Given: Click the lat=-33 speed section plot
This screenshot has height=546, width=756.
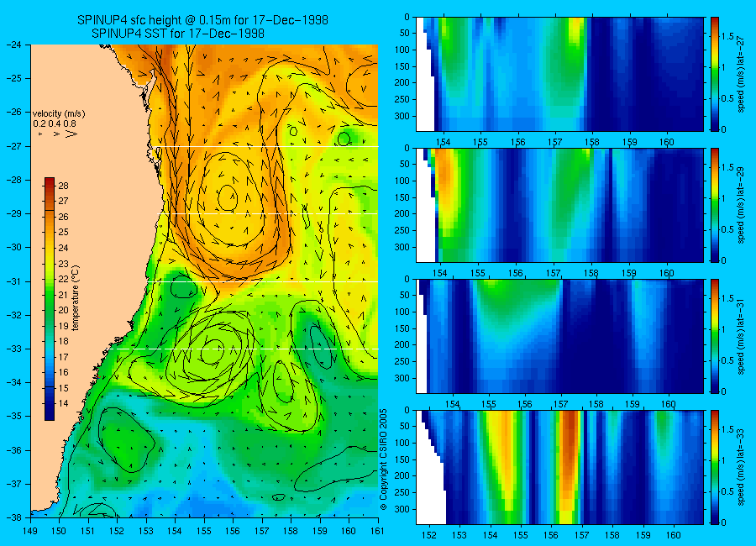Looking at the screenshot, I should [559, 467].
